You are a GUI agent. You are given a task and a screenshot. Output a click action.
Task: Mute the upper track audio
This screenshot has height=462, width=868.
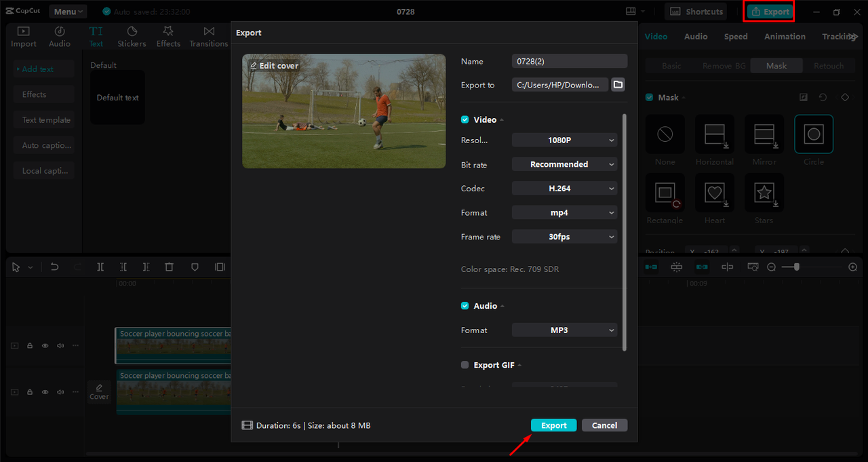(60, 345)
